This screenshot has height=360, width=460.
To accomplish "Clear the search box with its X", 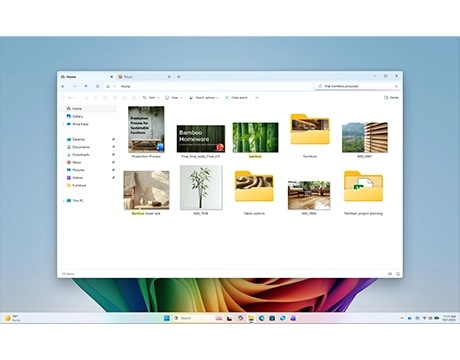I will pyautogui.click(x=396, y=86).
